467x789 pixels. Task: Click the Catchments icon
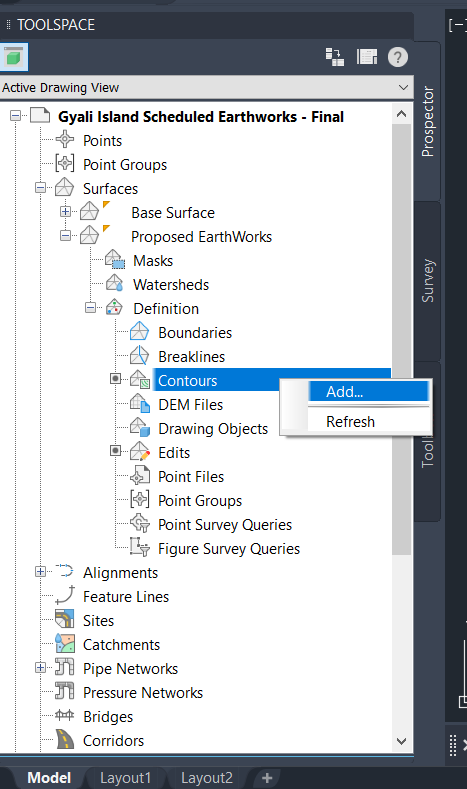[65, 644]
